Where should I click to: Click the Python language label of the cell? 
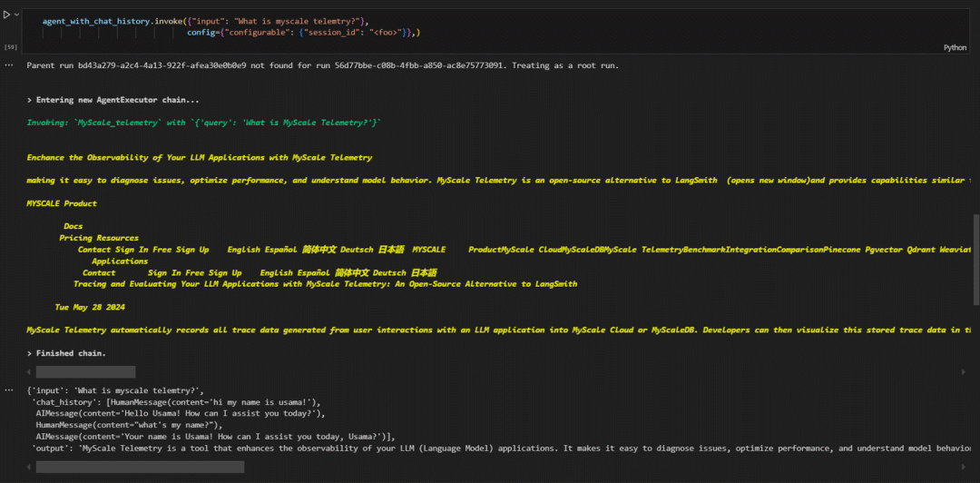point(955,47)
